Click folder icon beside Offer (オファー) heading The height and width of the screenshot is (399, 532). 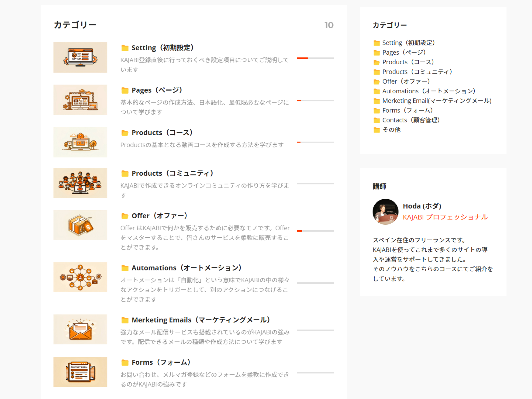(x=125, y=216)
